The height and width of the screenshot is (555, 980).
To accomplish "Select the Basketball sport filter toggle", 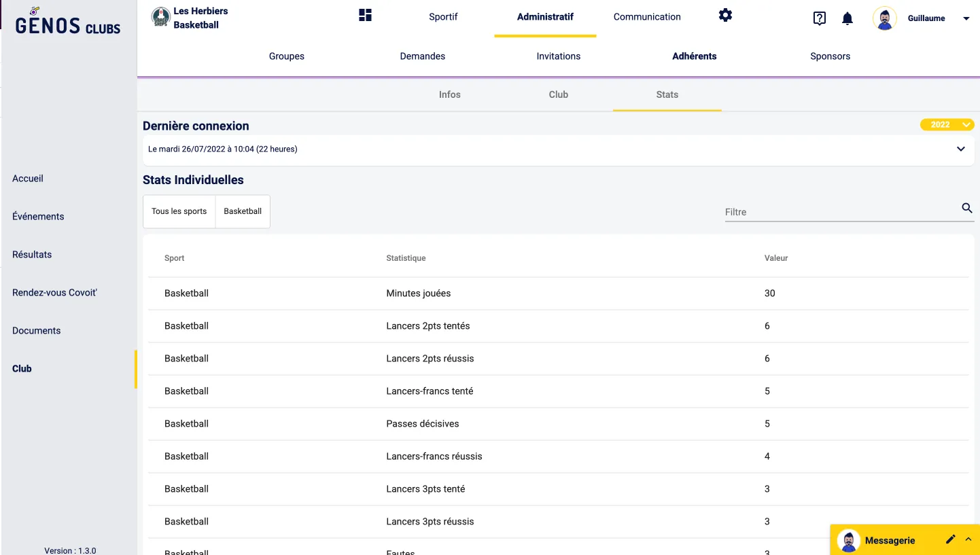I will pos(243,211).
